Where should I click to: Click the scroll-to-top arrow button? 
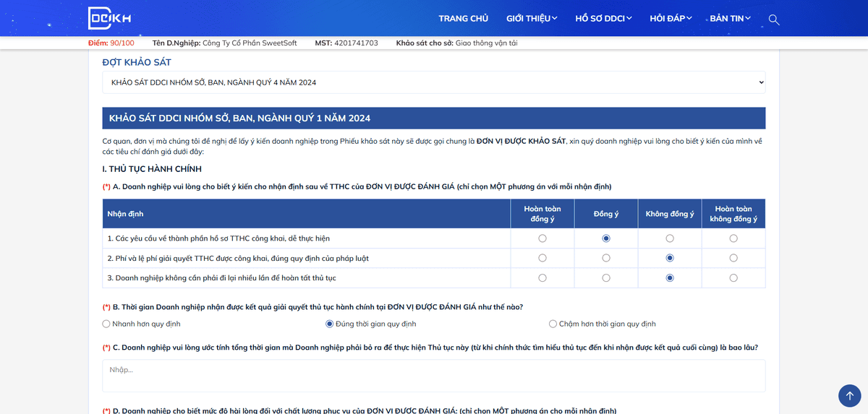(x=849, y=395)
